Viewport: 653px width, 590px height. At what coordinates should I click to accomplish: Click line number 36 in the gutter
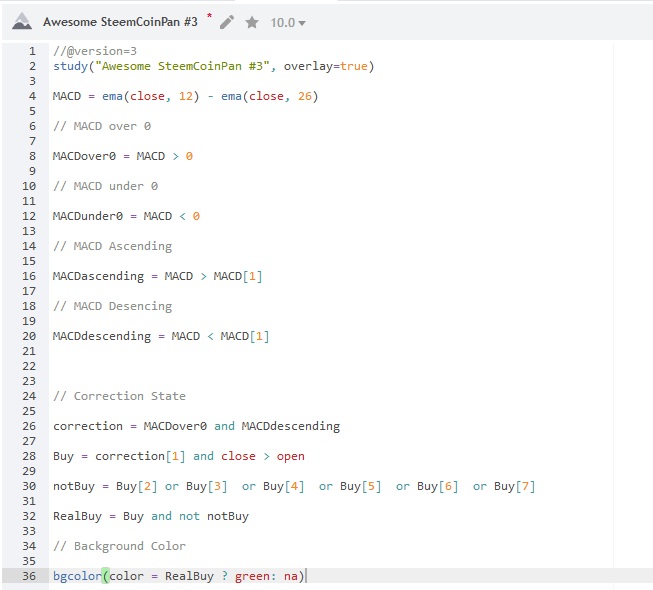point(29,576)
